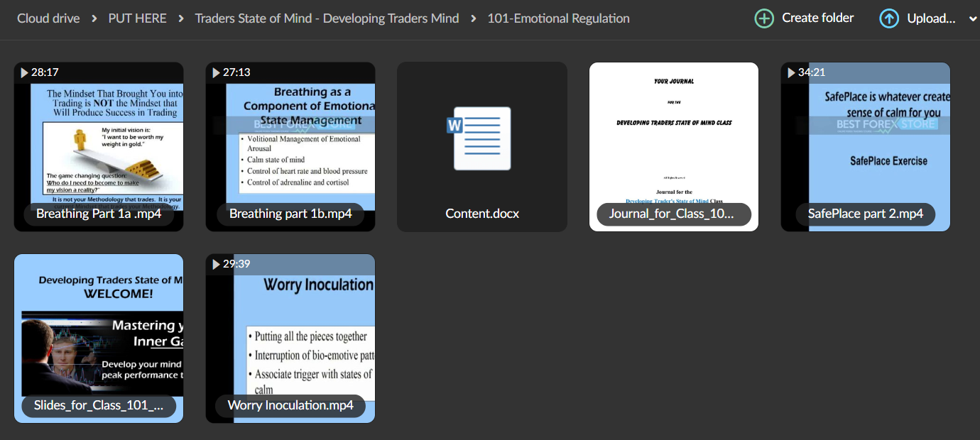Open SafePlace part 2.mp4 file label
The width and height of the screenshot is (980, 440).
pos(865,214)
